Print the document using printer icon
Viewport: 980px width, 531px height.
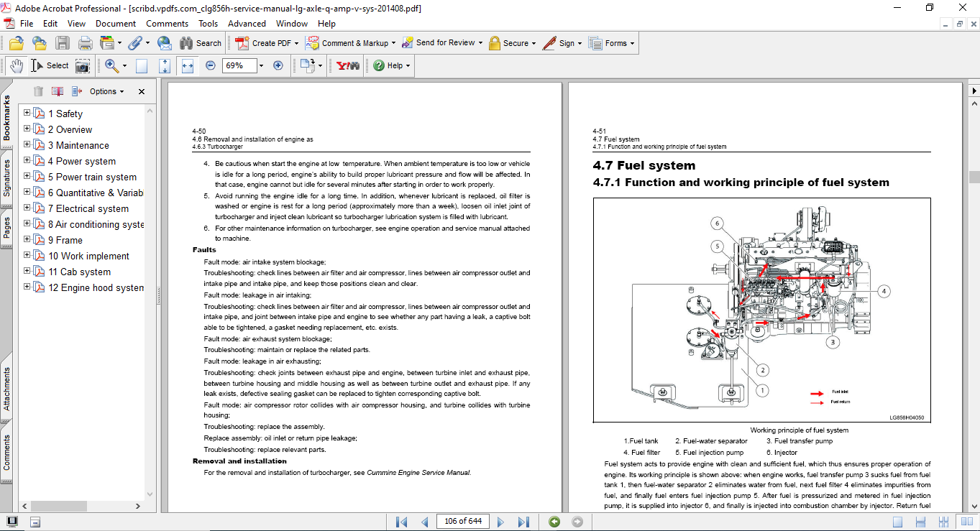[x=85, y=43]
